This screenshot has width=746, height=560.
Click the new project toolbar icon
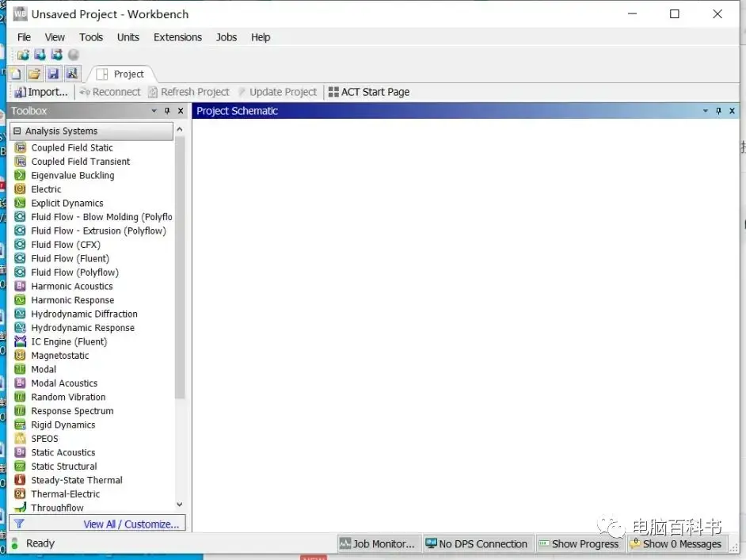click(x=16, y=74)
